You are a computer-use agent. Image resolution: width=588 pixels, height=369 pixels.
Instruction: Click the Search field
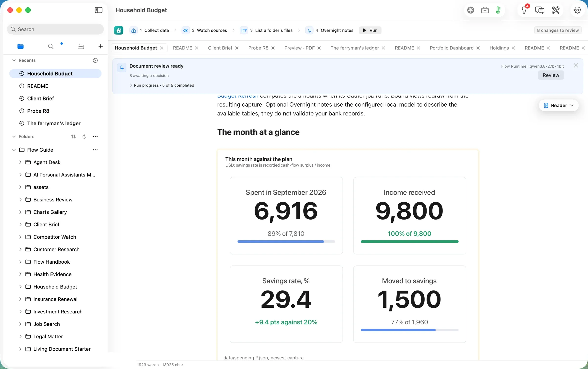[55, 29]
